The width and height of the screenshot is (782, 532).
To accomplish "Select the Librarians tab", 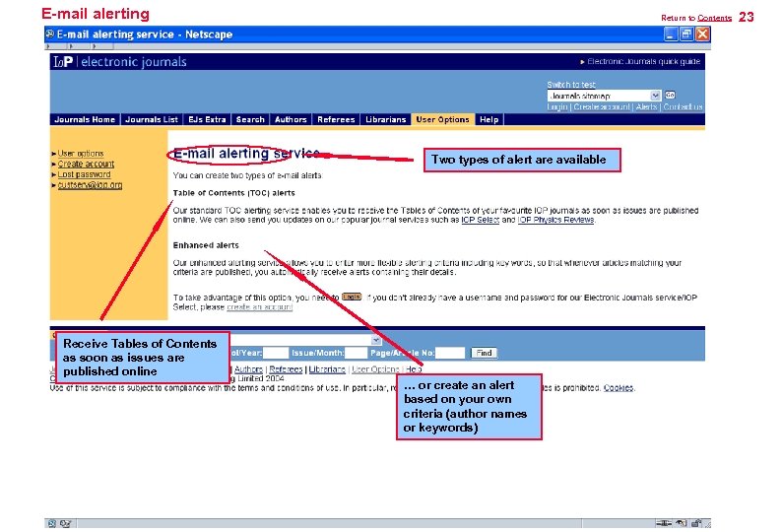I will click(385, 120).
